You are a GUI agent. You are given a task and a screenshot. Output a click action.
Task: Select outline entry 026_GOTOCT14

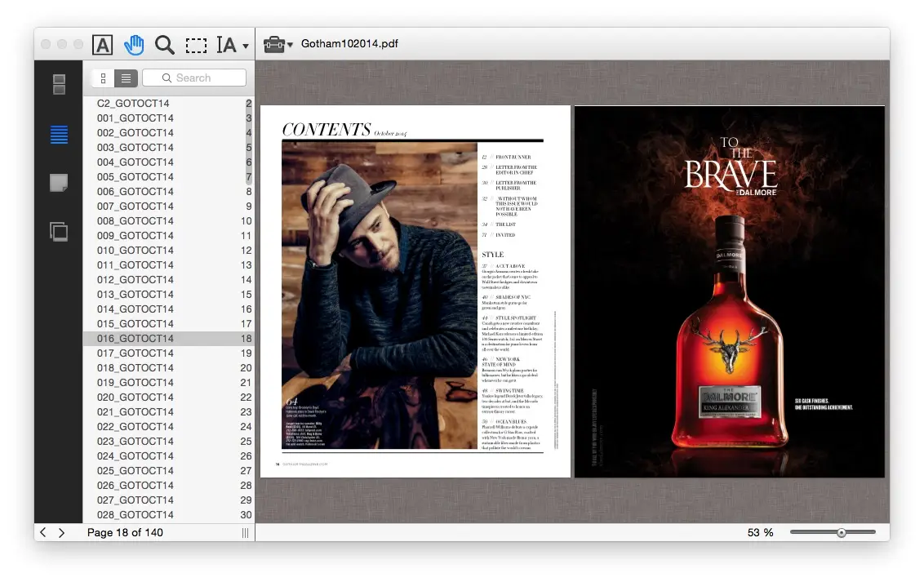pos(168,486)
